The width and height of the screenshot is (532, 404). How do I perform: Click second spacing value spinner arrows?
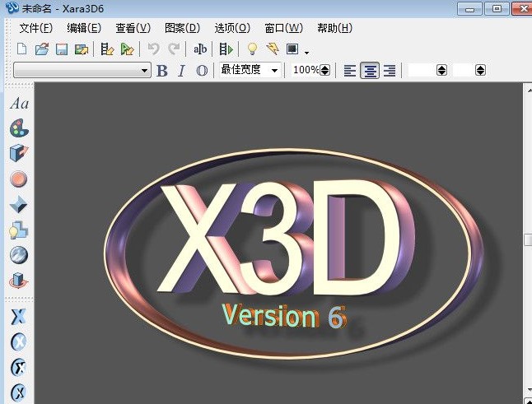[x=480, y=70]
